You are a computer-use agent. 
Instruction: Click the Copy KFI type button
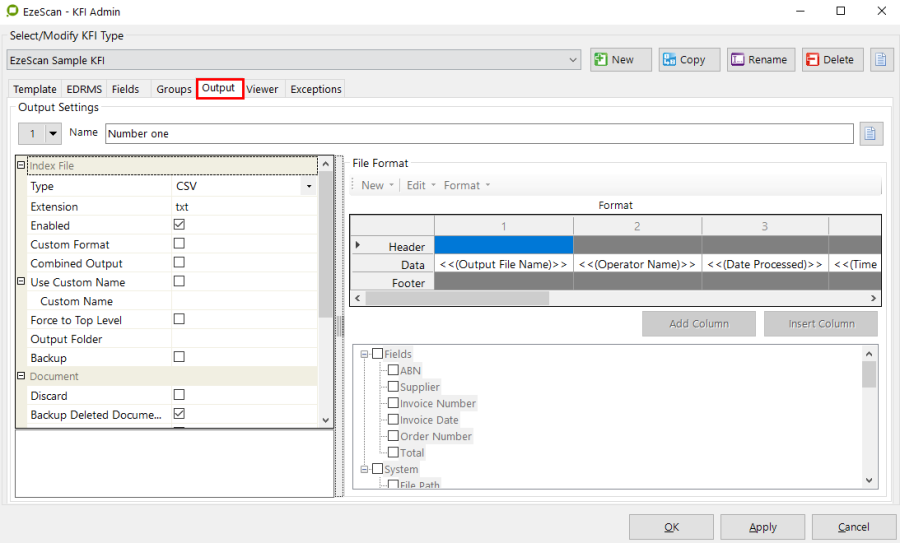(683, 60)
